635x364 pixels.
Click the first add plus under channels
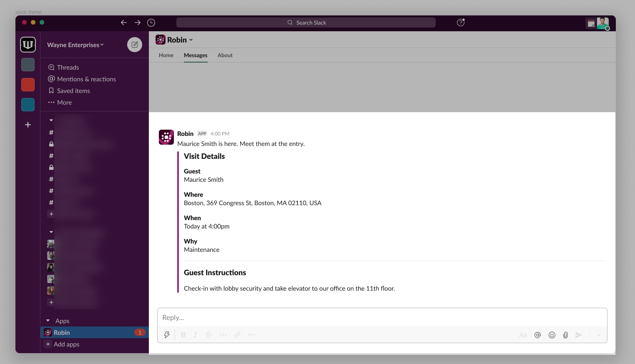point(51,214)
